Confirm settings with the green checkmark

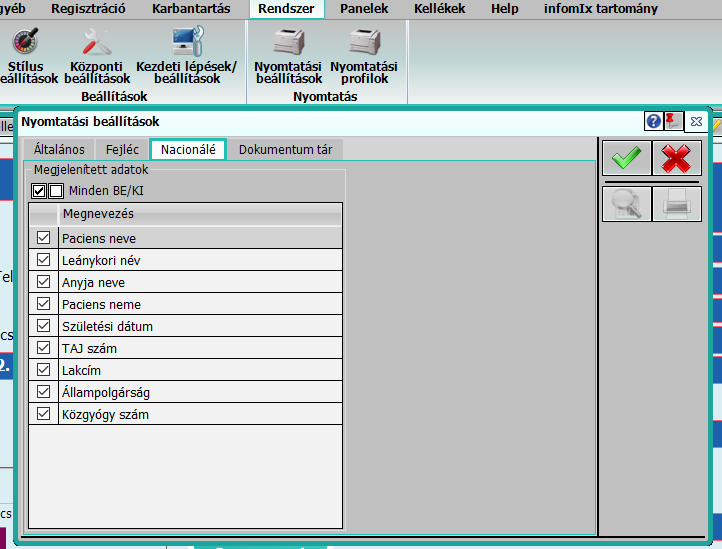(627, 158)
